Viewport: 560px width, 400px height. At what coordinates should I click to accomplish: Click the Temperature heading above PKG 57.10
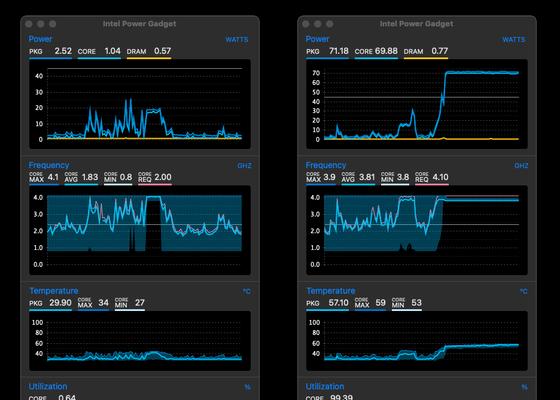click(x=331, y=291)
